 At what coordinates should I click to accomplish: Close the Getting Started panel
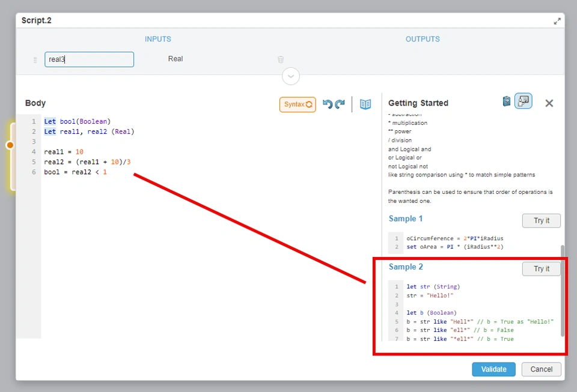pyautogui.click(x=549, y=103)
